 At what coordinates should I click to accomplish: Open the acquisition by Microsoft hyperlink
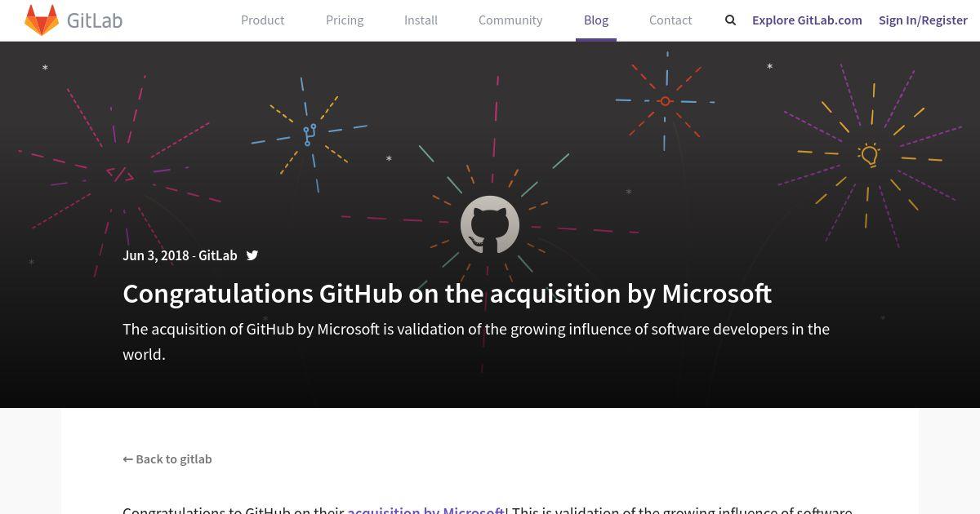pos(426,510)
